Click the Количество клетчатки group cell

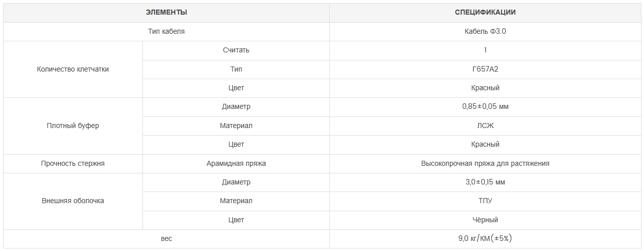73,69
